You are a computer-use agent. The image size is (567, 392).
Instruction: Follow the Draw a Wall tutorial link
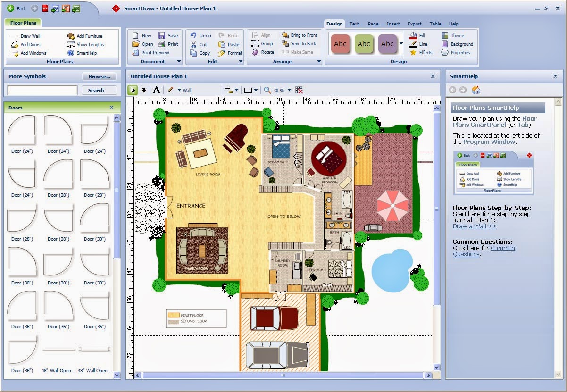point(475,226)
